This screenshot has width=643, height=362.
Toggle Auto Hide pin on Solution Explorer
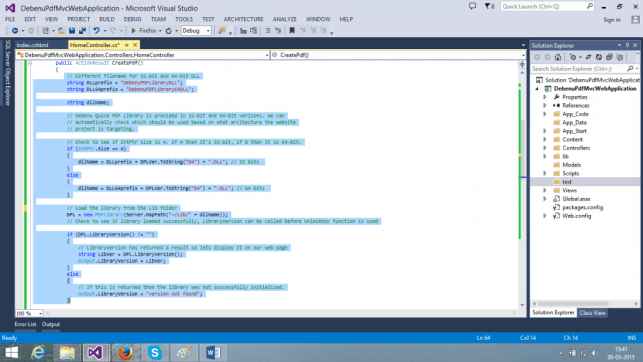pyautogui.click(x=627, y=46)
